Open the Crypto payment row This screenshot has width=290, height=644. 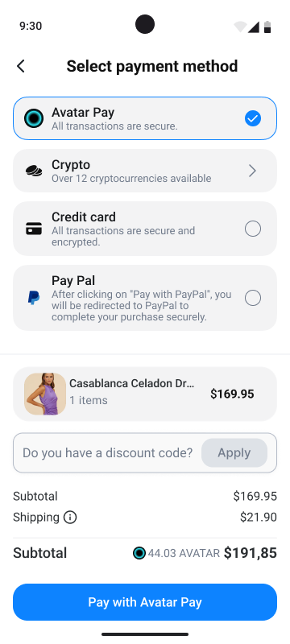(145, 171)
